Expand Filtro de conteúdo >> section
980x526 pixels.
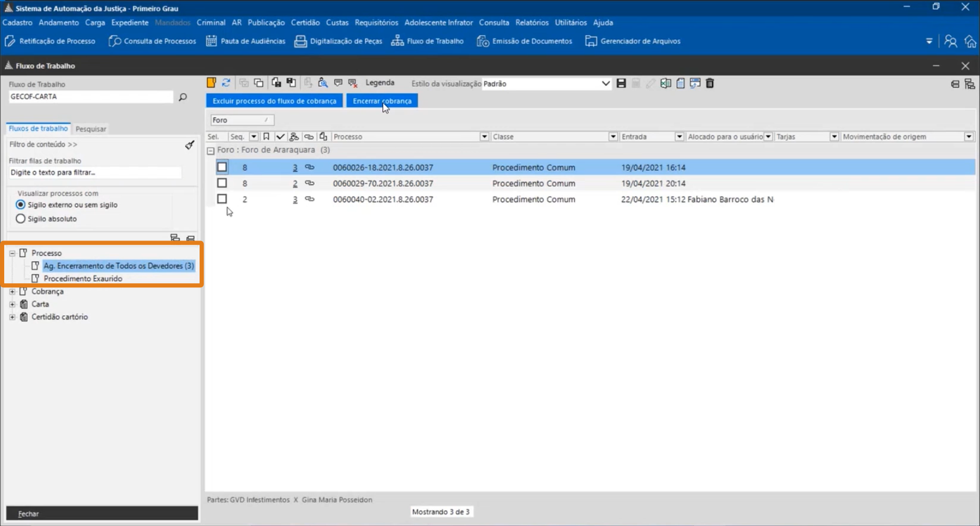(43, 144)
